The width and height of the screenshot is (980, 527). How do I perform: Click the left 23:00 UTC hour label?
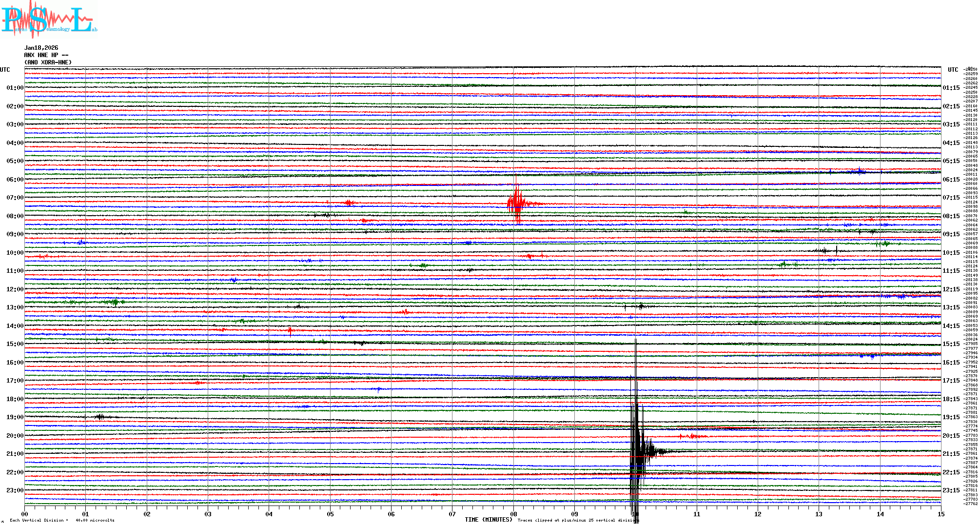tap(15, 490)
